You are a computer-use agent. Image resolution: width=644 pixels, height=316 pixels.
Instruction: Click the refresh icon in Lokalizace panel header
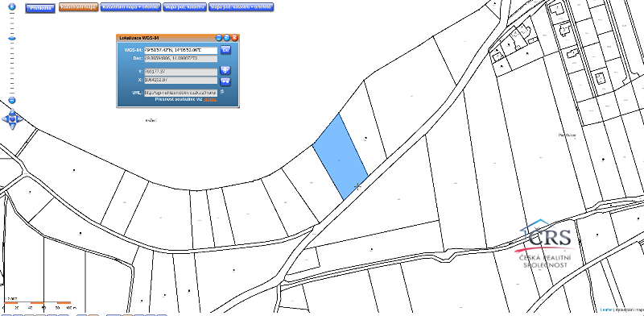227,38
